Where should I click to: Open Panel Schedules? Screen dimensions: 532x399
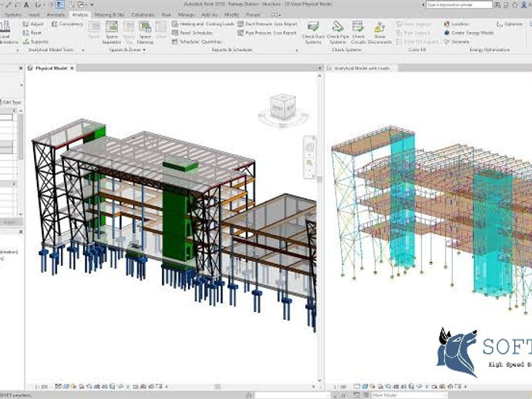pyautogui.click(x=193, y=33)
